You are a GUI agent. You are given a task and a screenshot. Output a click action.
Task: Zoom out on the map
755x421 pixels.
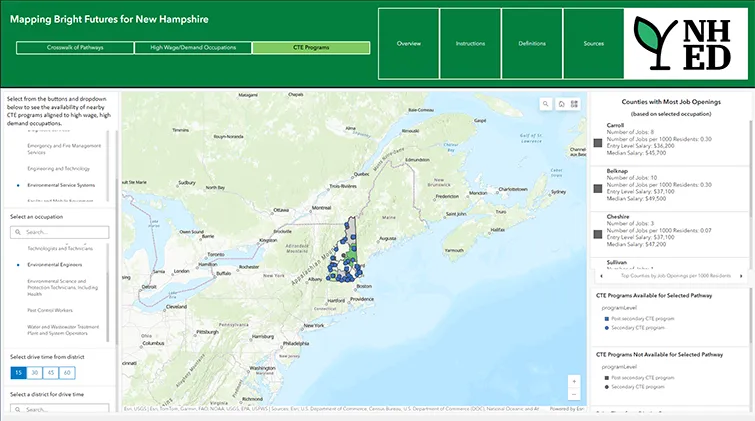tap(574, 395)
